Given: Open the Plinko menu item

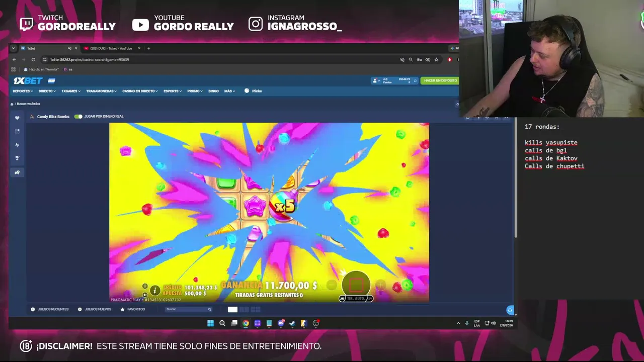Looking at the screenshot, I should click(x=257, y=91).
